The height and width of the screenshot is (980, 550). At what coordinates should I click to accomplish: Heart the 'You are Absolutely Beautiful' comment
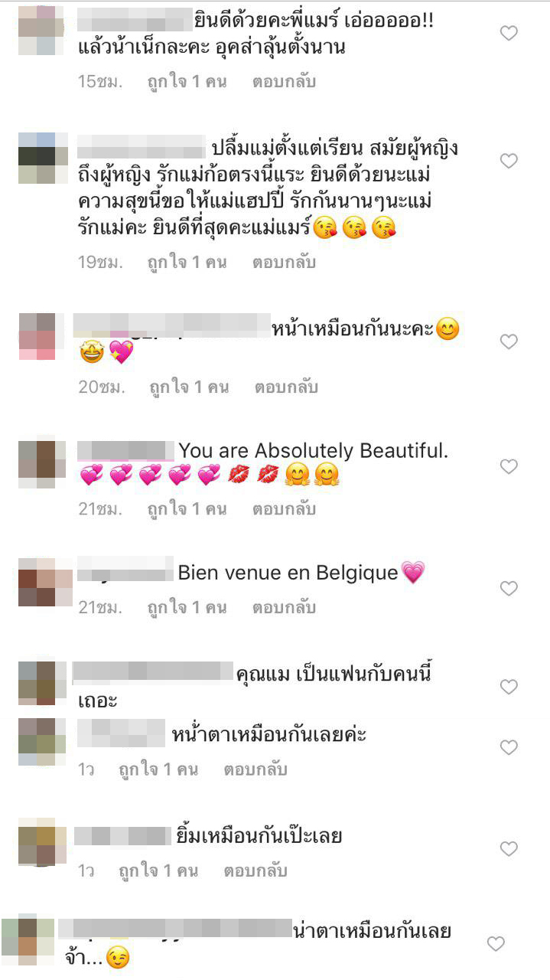509,466
